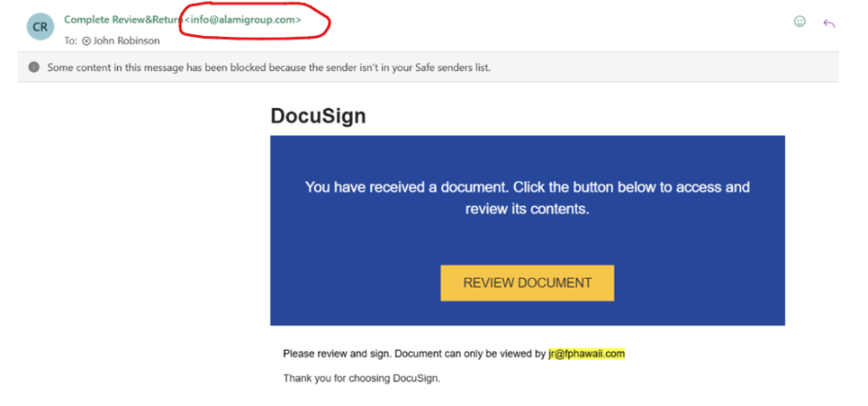Click the DocuSign heading
Viewport: 868px width, 406px height.
pos(319,116)
